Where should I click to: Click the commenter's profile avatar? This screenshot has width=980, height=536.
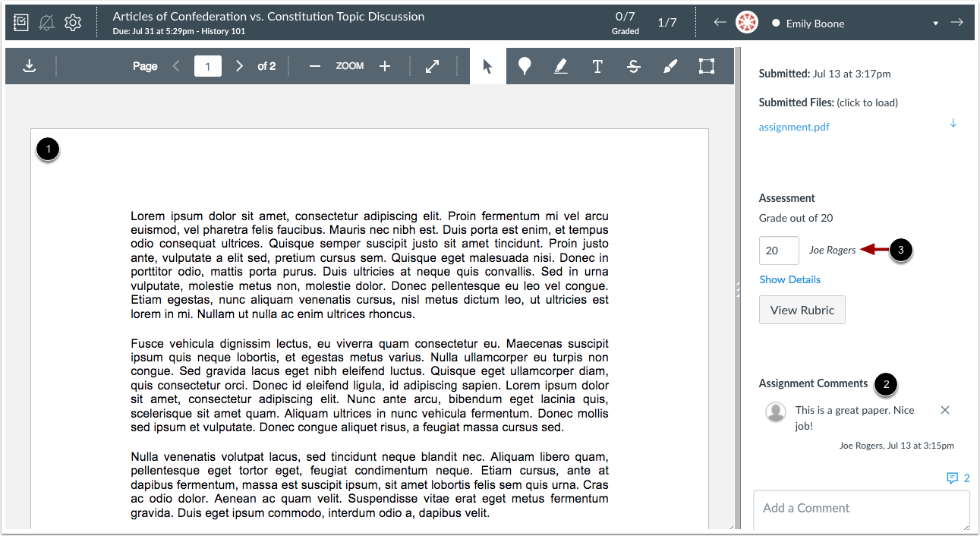[x=776, y=411]
